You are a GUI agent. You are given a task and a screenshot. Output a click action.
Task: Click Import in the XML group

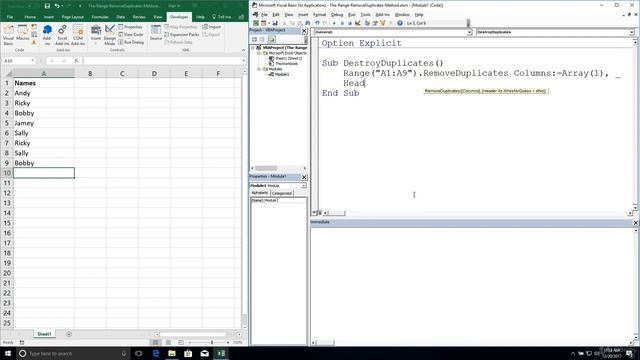pos(212,27)
